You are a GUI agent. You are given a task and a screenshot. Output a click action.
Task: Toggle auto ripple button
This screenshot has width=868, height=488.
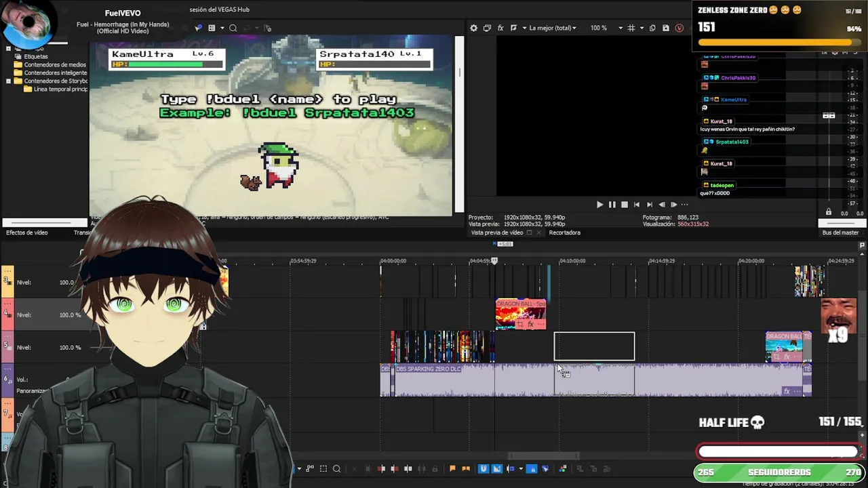511,468
